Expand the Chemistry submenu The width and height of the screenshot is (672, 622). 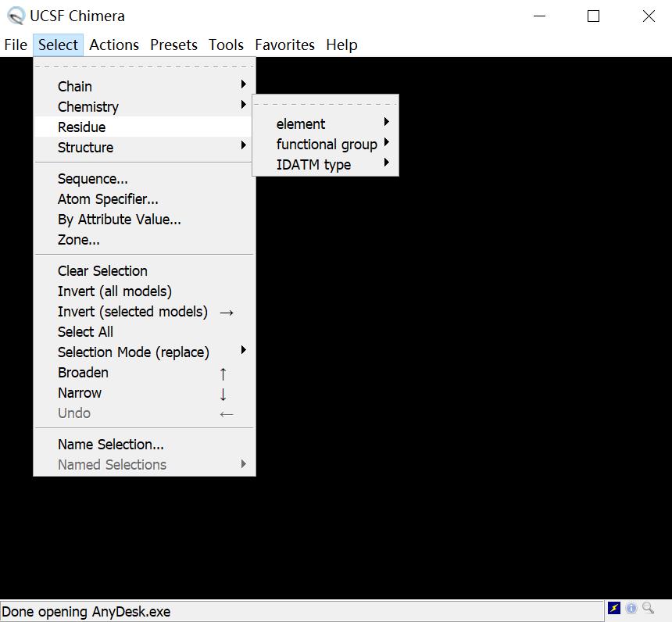pos(145,106)
